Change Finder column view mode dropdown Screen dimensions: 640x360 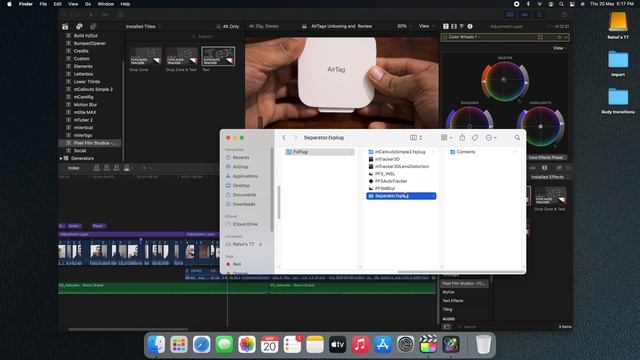(x=416, y=138)
